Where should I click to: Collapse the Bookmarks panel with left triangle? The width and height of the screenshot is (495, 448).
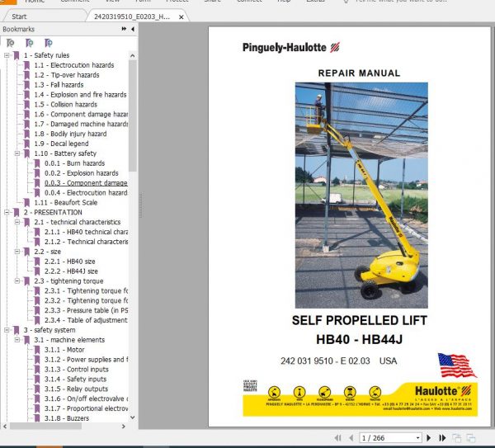pos(133,29)
